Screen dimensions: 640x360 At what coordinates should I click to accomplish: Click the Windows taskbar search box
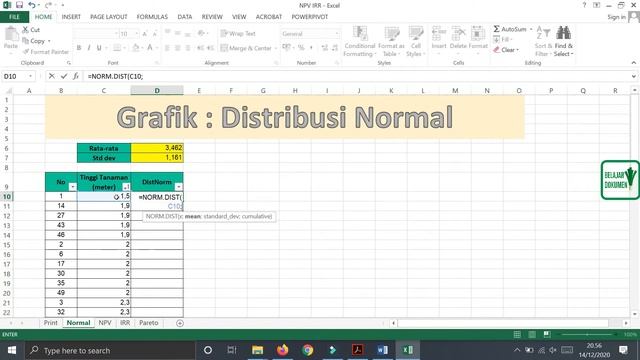110,350
